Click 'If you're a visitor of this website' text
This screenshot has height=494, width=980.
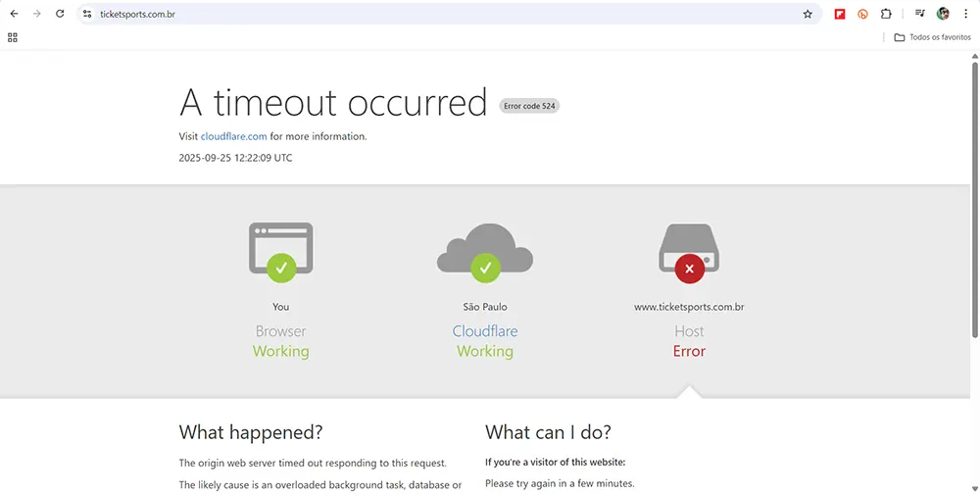coord(555,463)
